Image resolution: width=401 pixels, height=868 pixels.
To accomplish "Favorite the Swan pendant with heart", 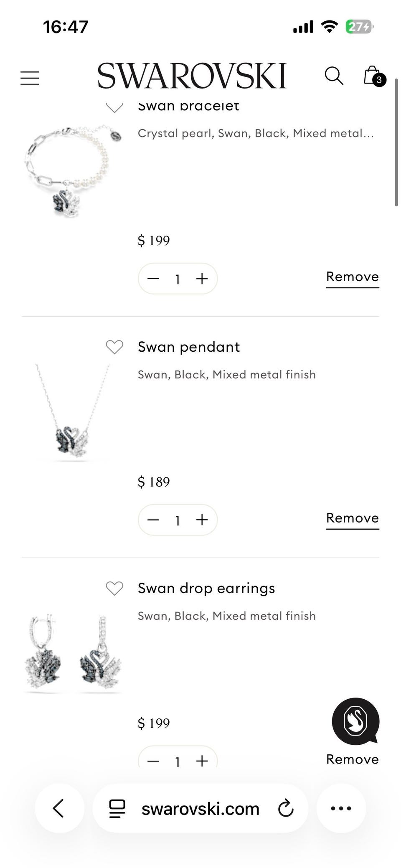I will (x=114, y=347).
